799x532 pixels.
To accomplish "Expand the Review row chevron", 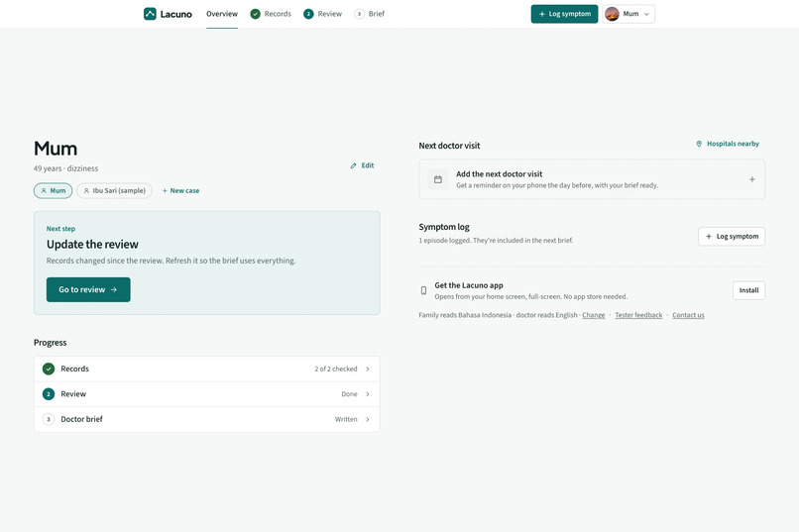I will [368, 394].
